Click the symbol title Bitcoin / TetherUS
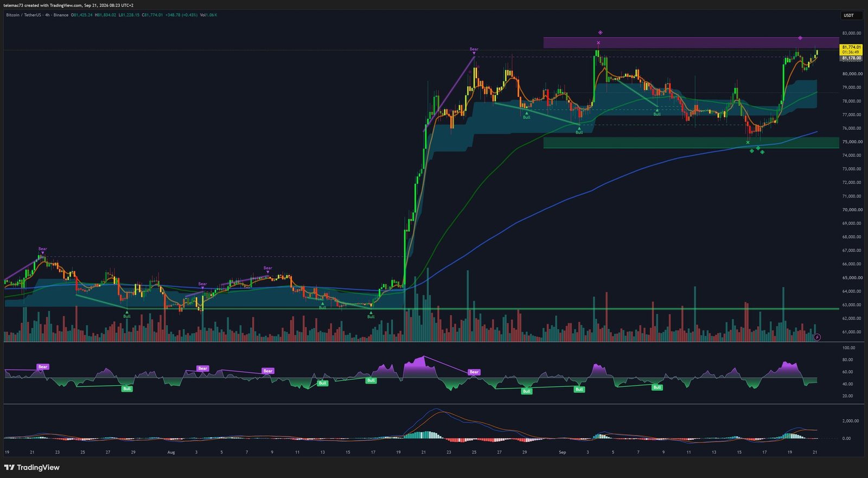Image resolution: width=868 pixels, height=478 pixels. (23, 15)
